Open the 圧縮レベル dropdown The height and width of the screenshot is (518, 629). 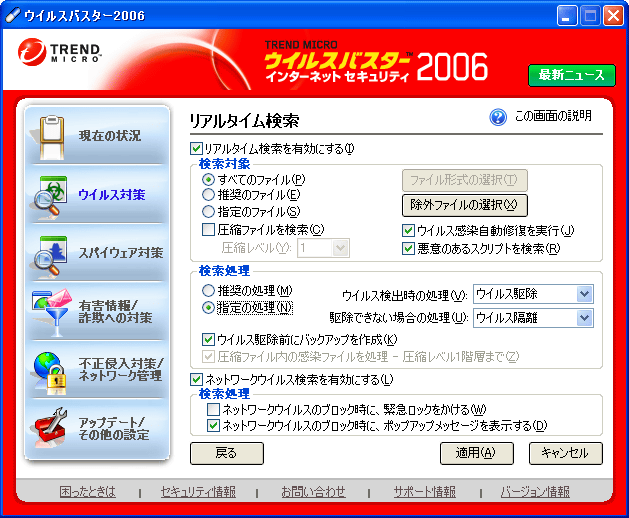point(323,248)
